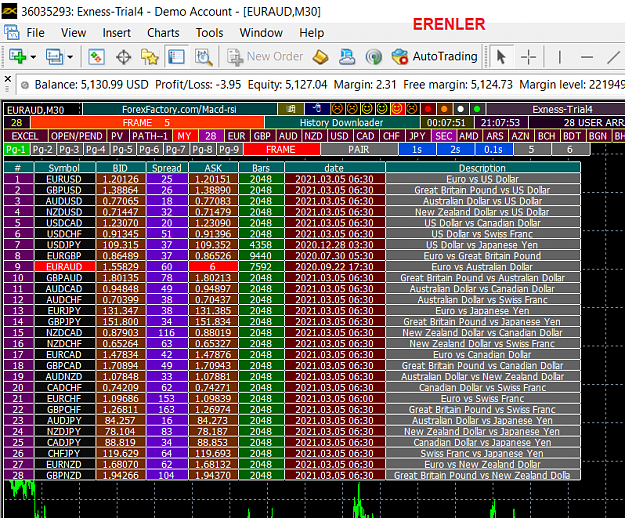Select the green dot color button
This screenshot has height=518, width=625.
(x=477, y=109)
